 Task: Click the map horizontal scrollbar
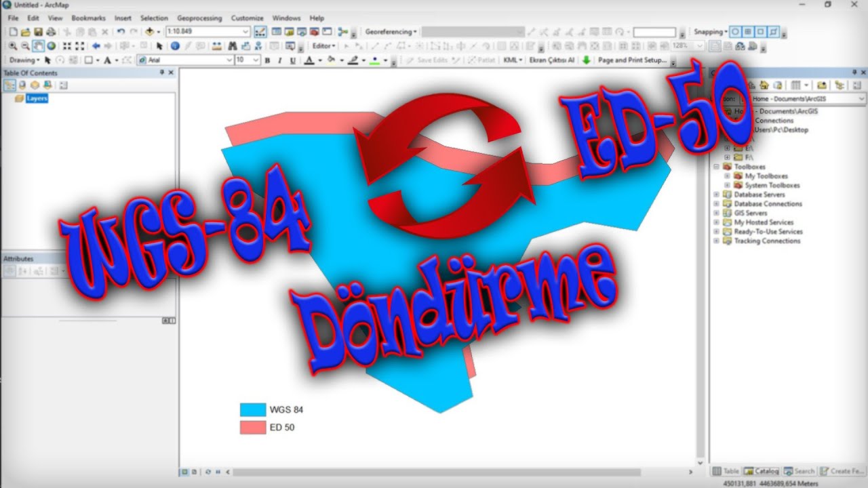click(437, 472)
